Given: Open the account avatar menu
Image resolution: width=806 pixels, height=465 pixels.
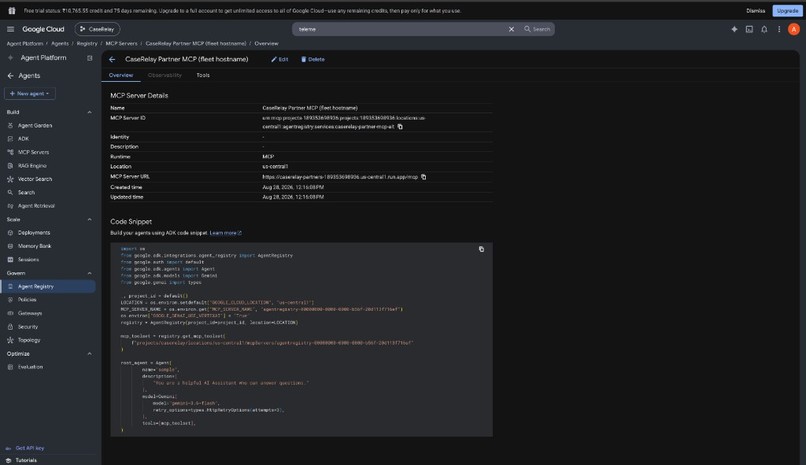Looking at the screenshot, I should (794, 29).
